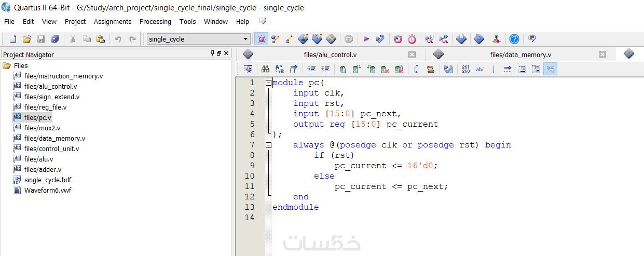Close the Project Navigator panel
This screenshot has height=256, width=644.
coord(226,53)
